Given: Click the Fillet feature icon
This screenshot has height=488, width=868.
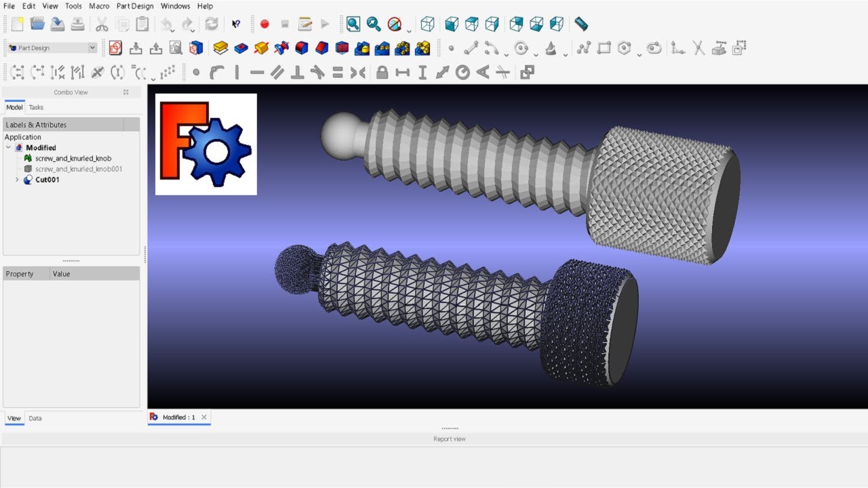Looking at the screenshot, I should (302, 48).
